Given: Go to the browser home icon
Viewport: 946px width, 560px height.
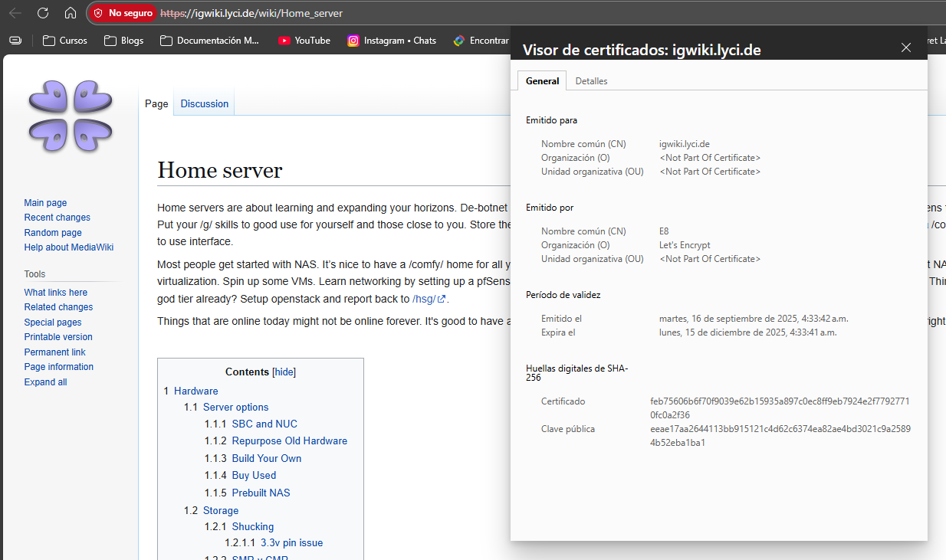Looking at the screenshot, I should tap(70, 13).
